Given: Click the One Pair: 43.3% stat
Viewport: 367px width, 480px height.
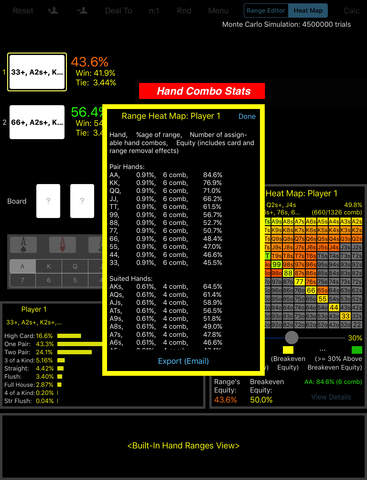Looking at the screenshot, I should click(x=29, y=344).
